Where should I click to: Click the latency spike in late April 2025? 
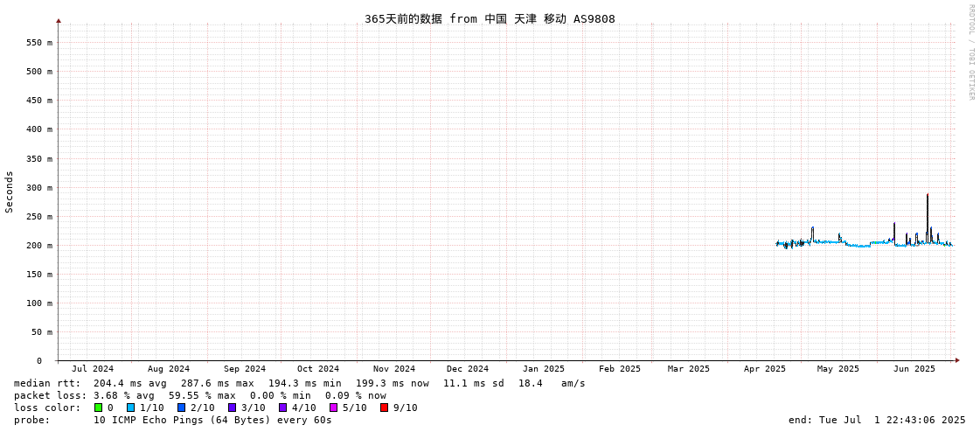point(812,234)
